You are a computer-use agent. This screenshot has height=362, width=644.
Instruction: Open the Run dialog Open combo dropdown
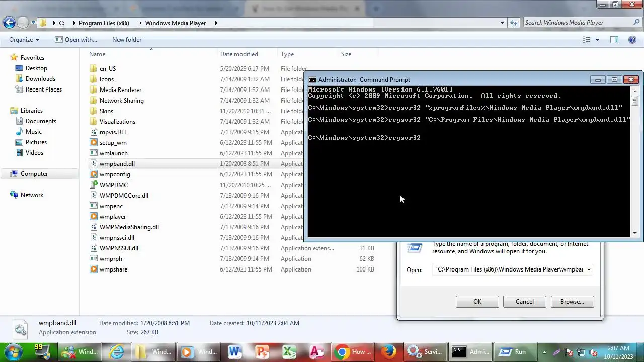588,270
